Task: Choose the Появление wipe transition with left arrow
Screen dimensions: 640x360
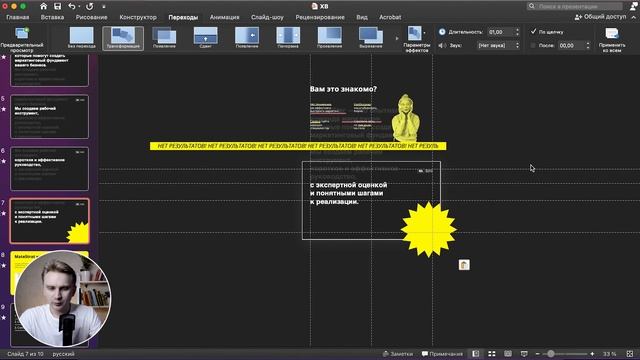Action: click(x=247, y=38)
